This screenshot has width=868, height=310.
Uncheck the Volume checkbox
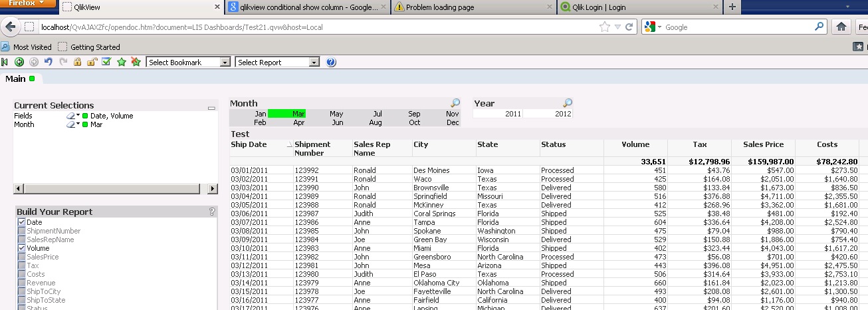(22, 248)
